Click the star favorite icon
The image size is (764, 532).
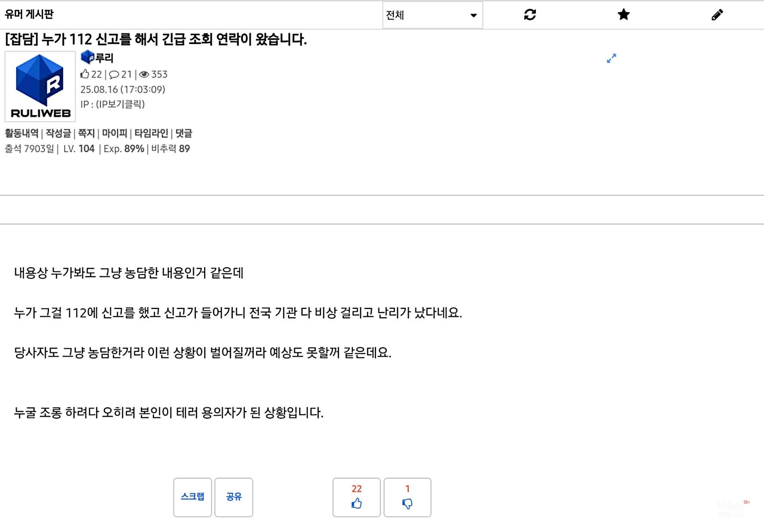click(x=624, y=15)
